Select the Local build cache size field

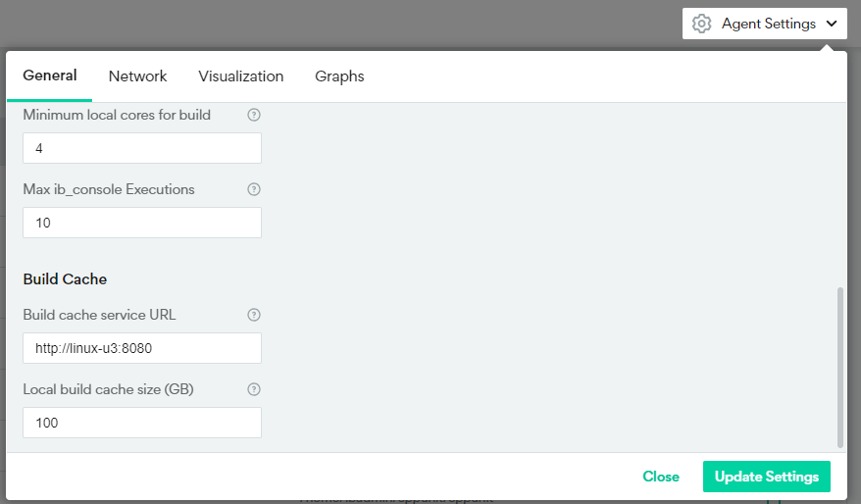142,423
